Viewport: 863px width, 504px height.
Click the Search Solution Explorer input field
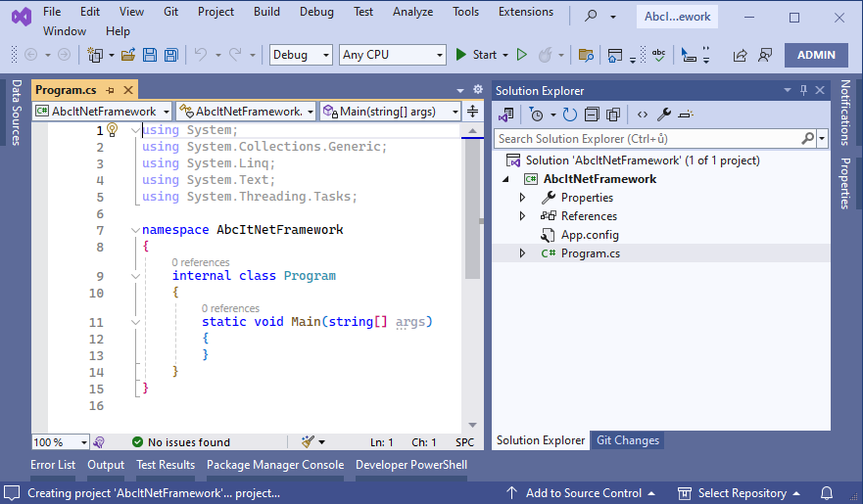[x=648, y=139]
